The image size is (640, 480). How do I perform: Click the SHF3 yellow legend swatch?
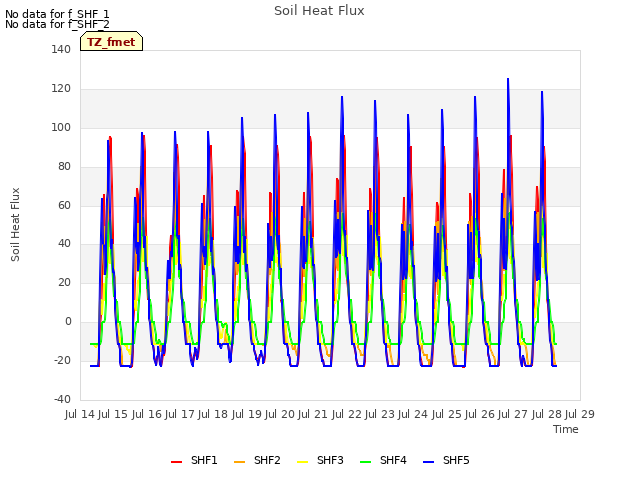click(x=302, y=461)
